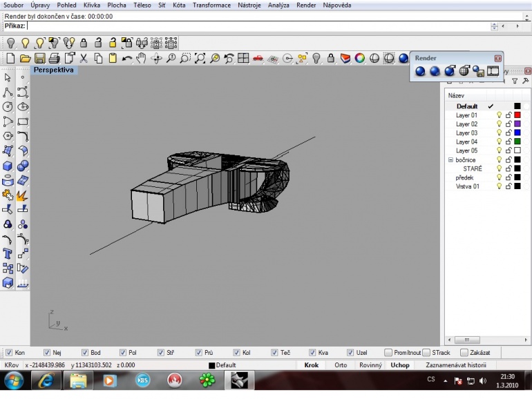
Task: Enable the Promítnout checkbox
Action: coord(388,353)
